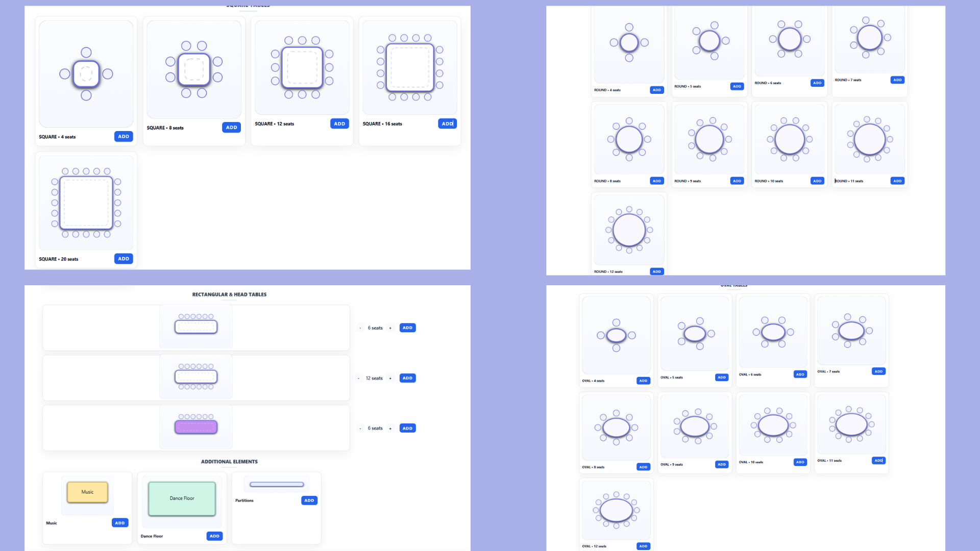Select the SQUARE 8 seats table preview
The width and height of the screenshot is (980, 551).
click(x=194, y=69)
